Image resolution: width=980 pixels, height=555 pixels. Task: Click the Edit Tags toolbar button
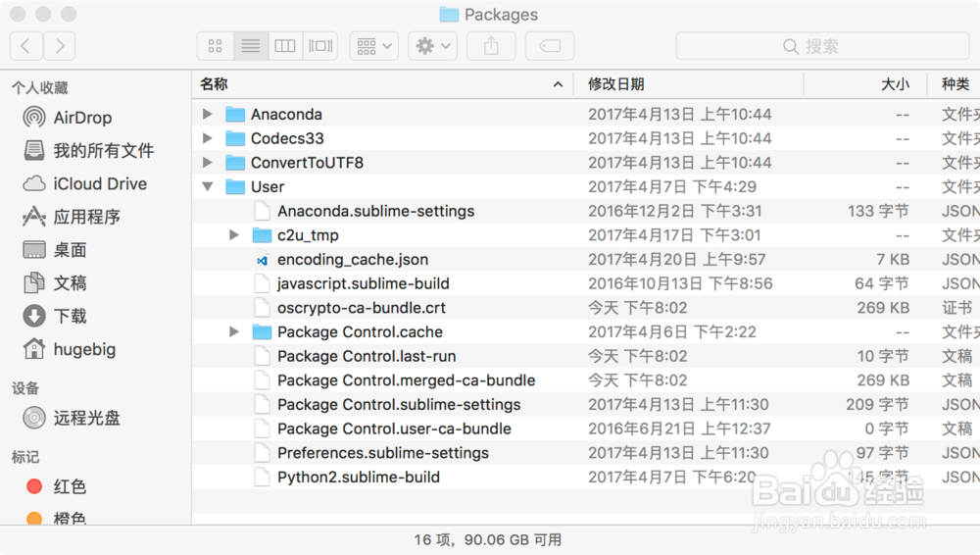coord(549,46)
